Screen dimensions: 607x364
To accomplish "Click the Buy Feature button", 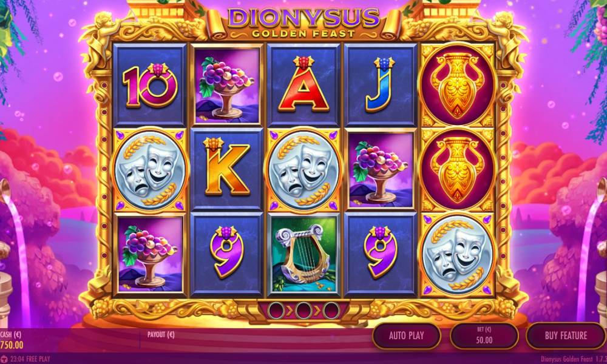I will (x=566, y=335).
